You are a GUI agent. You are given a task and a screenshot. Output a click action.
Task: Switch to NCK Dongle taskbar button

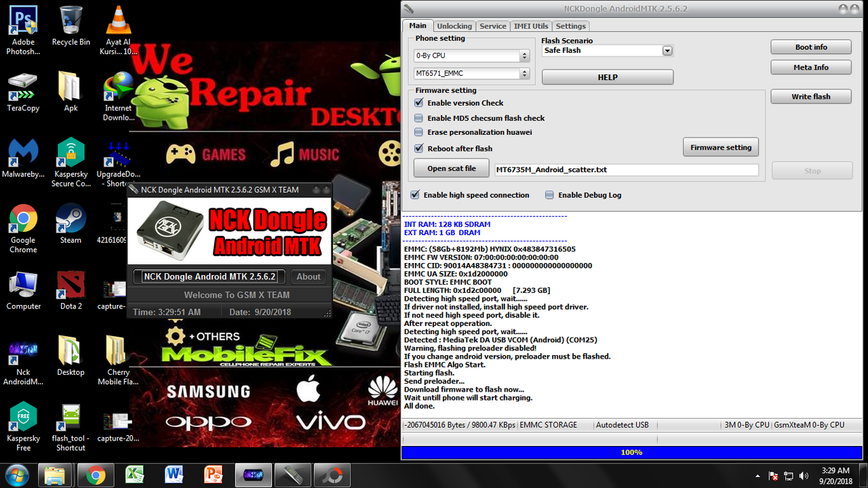253,474
